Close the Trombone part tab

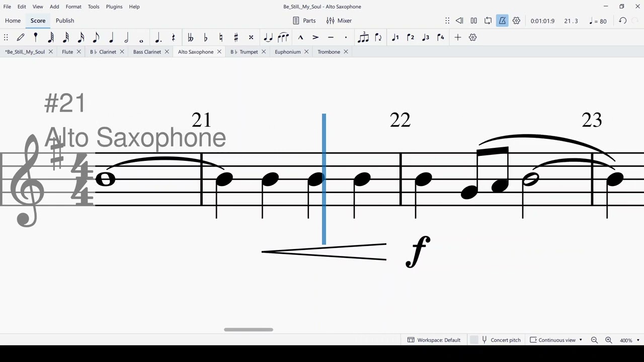(x=346, y=52)
